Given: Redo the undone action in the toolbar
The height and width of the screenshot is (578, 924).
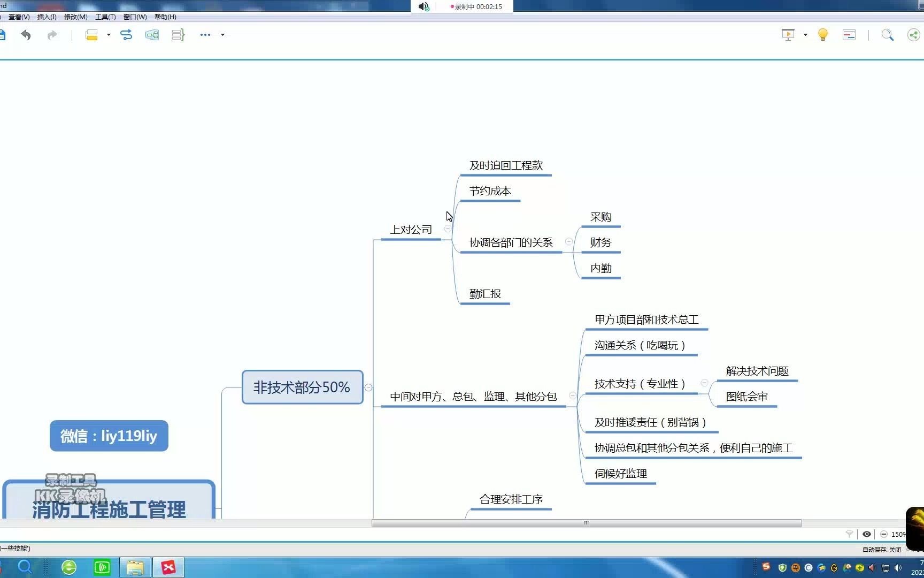Looking at the screenshot, I should pos(52,35).
